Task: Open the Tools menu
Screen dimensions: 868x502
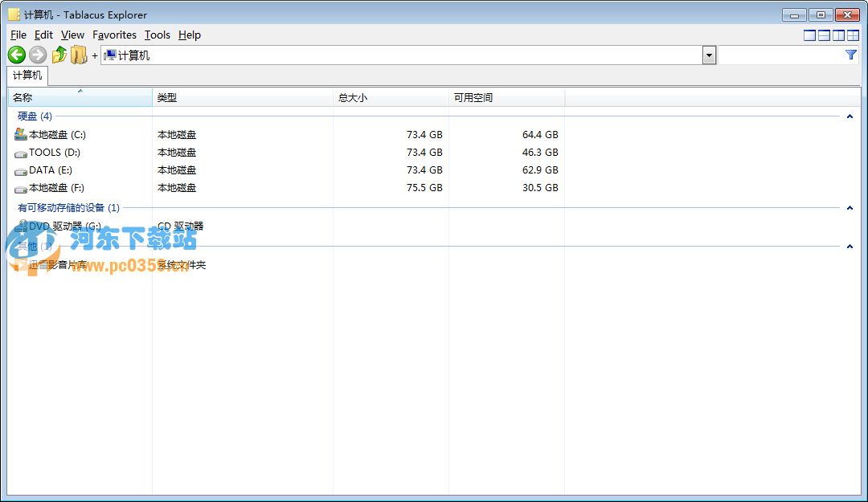Action: tap(157, 35)
